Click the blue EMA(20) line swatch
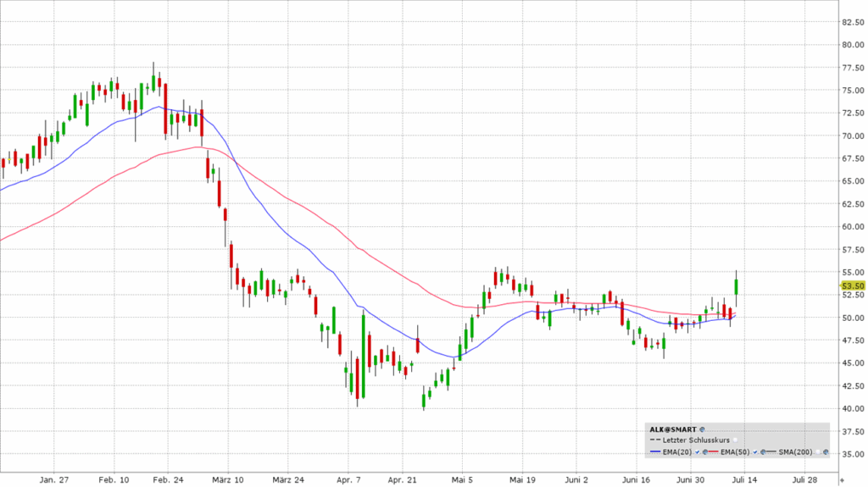The image size is (868, 487). (x=655, y=451)
